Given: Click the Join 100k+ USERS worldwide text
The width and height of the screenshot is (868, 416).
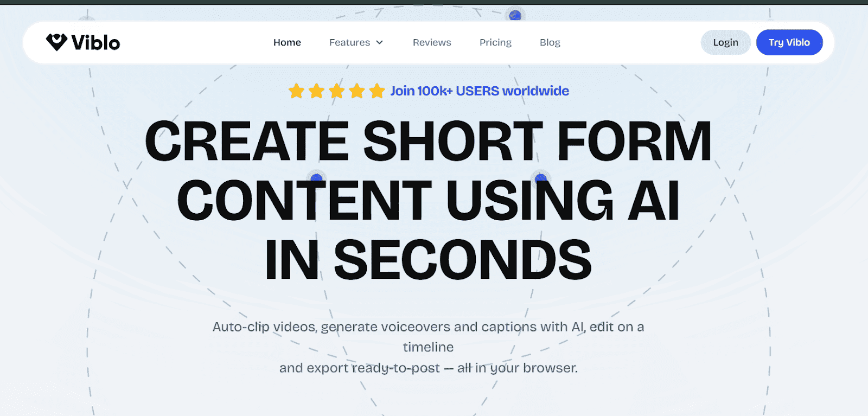Looking at the screenshot, I should point(480,91).
